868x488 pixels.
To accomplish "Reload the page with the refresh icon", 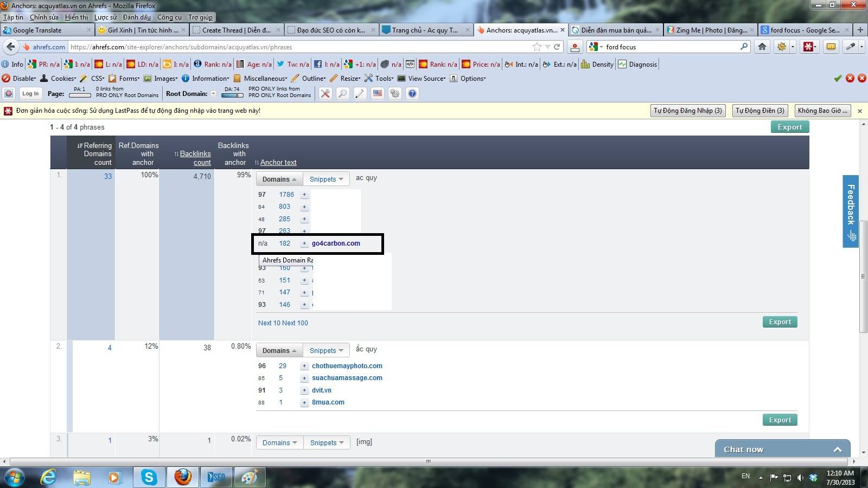I will pyautogui.click(x=557, y=47).
